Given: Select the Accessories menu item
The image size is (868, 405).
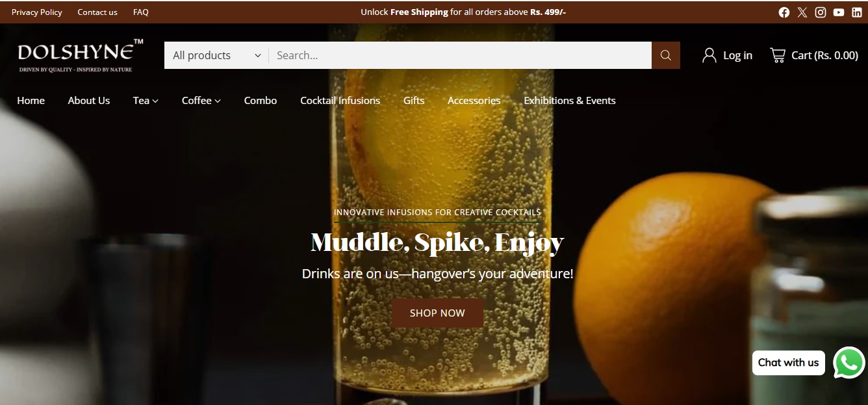Looking at the screenshot, I should click(x=474, y=100).
